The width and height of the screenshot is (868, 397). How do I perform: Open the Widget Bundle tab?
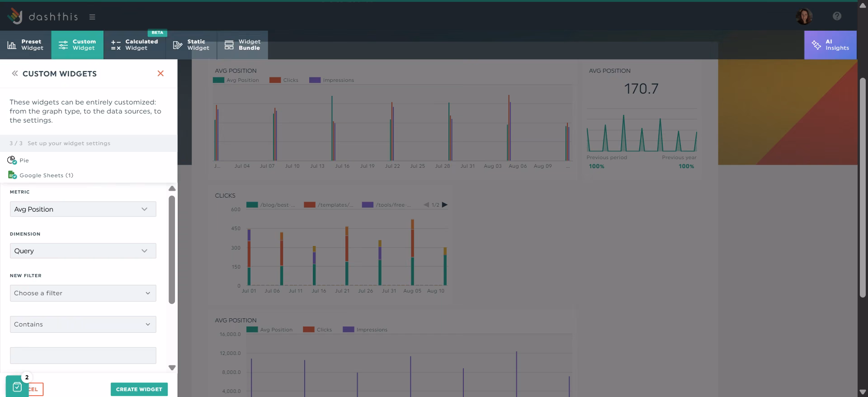(242, 45)
